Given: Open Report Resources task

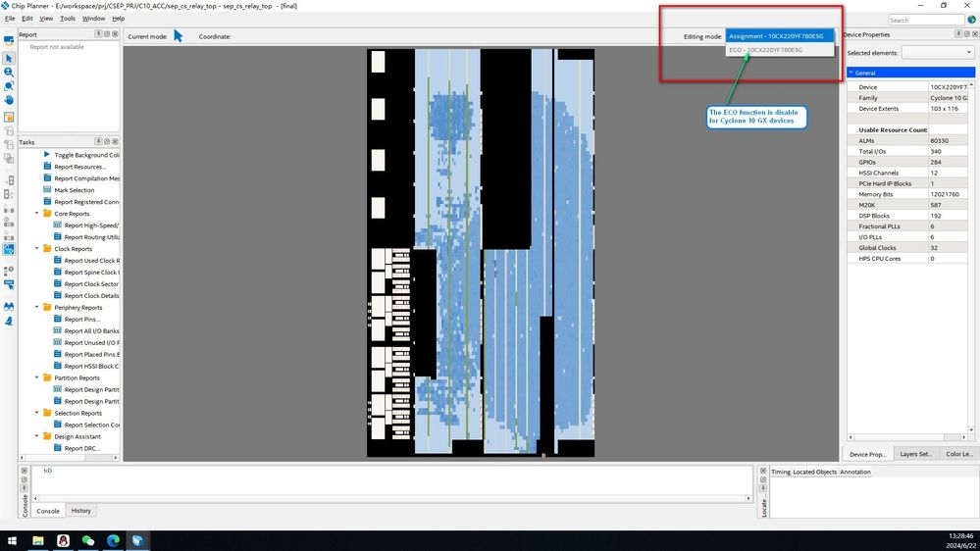Looking at the screenshot, I should (x=75, y=167).
